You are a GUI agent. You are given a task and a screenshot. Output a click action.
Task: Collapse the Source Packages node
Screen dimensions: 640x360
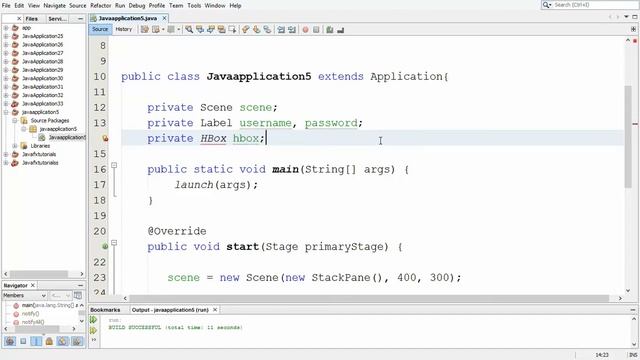click(14, 120)
